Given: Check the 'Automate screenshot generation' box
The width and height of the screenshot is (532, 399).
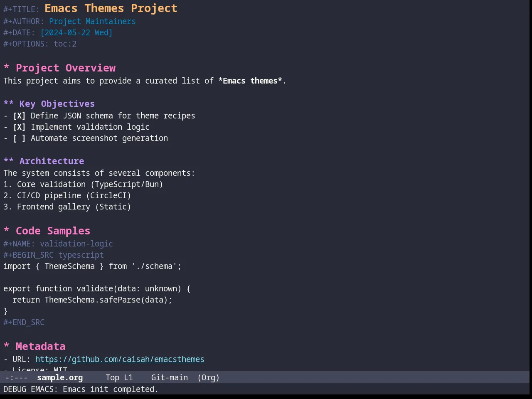Looking at the screenshot, I should coord(19,138).
